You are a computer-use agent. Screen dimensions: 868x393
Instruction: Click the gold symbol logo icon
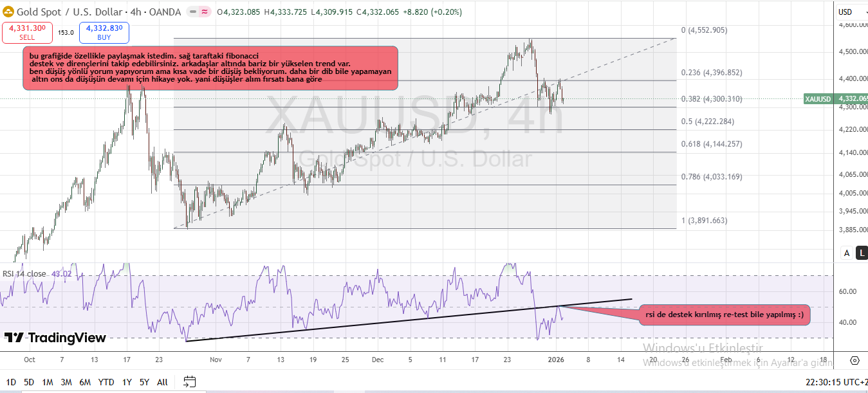tap(8, 12)
